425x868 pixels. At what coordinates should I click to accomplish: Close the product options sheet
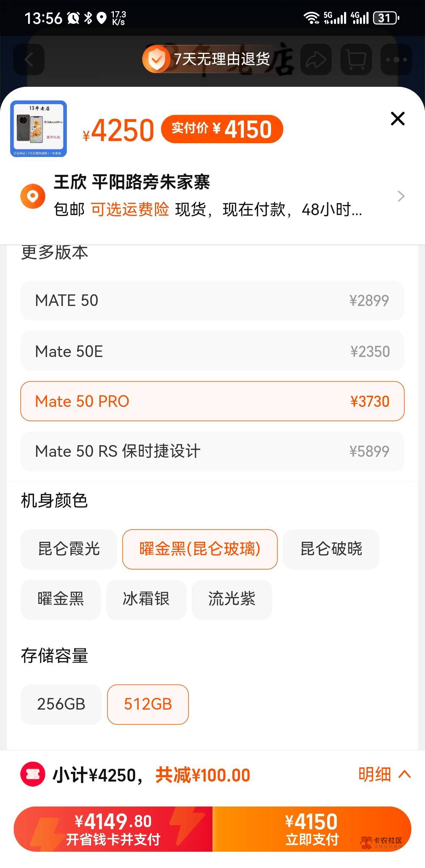pos(398,119)
